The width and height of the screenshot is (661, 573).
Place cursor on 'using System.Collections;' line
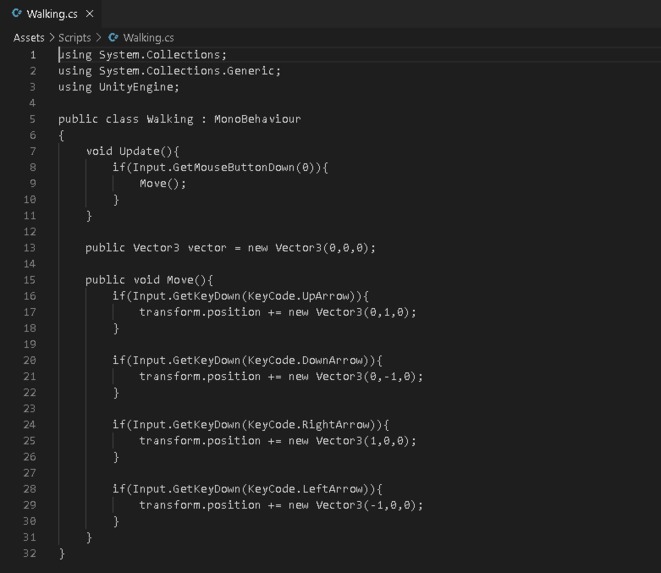(x=142, y=55)
